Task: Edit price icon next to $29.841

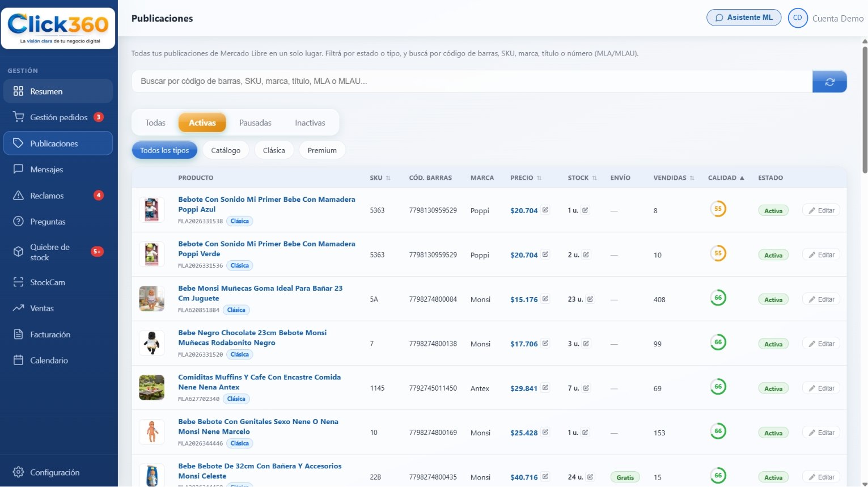Action: [545, 388]
